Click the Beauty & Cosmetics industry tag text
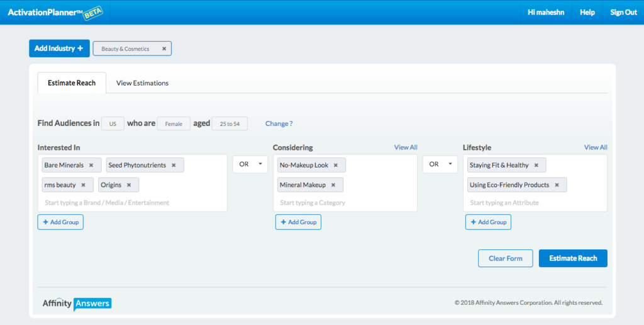This screenshot has width=644, height=325. click(x=125, y=48)
